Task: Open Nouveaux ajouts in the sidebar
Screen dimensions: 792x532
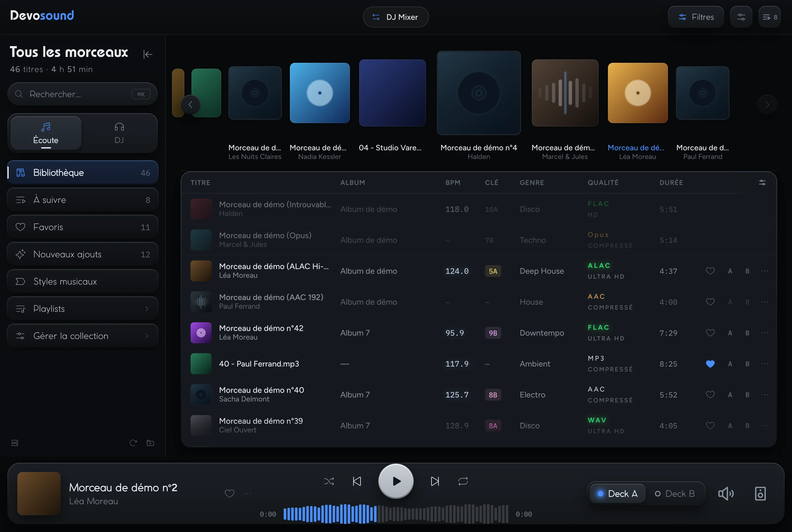Action: [83, 254]
